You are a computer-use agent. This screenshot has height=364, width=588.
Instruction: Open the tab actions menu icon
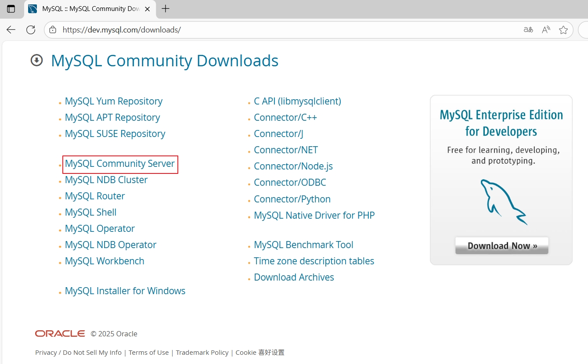pyautogui.click(x=12, y=9)
